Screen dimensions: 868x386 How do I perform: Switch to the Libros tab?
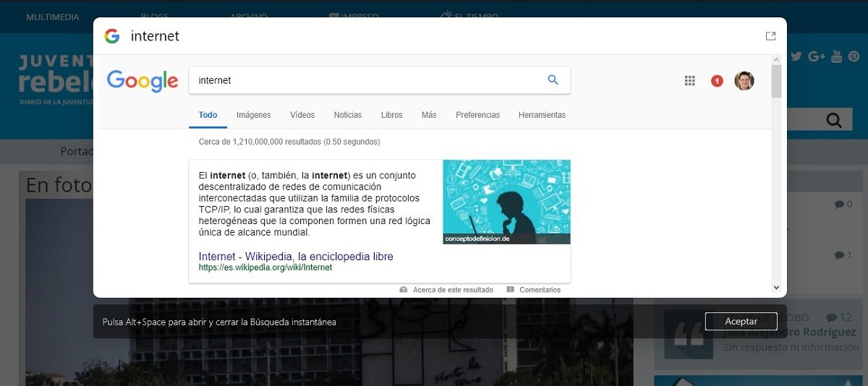(x=392, y=115)
